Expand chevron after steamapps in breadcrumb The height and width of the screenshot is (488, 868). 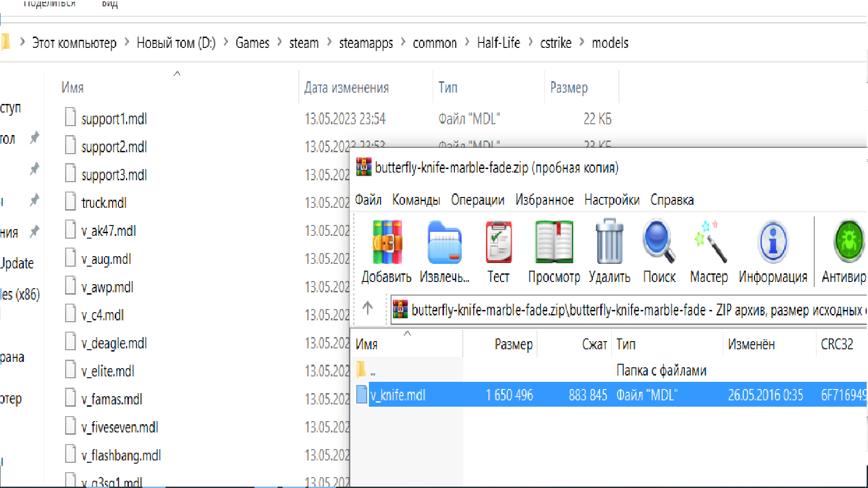tap(403, 42)
